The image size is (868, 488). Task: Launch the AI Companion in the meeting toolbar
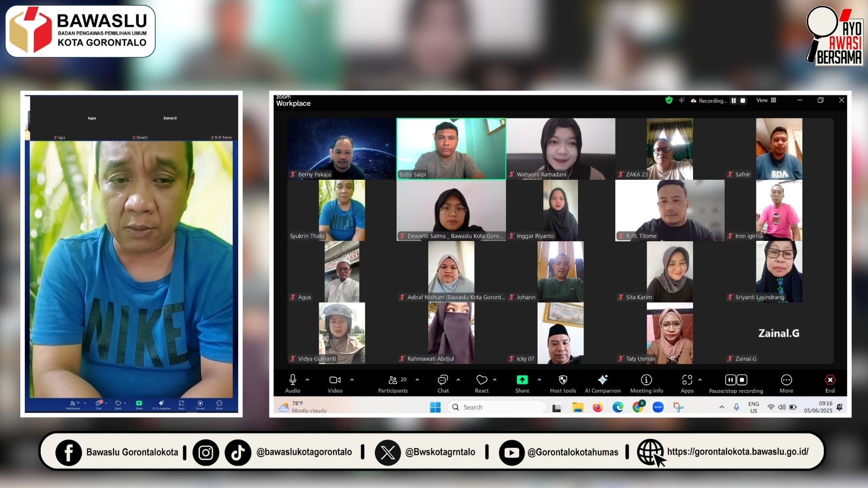click(603, 384)
